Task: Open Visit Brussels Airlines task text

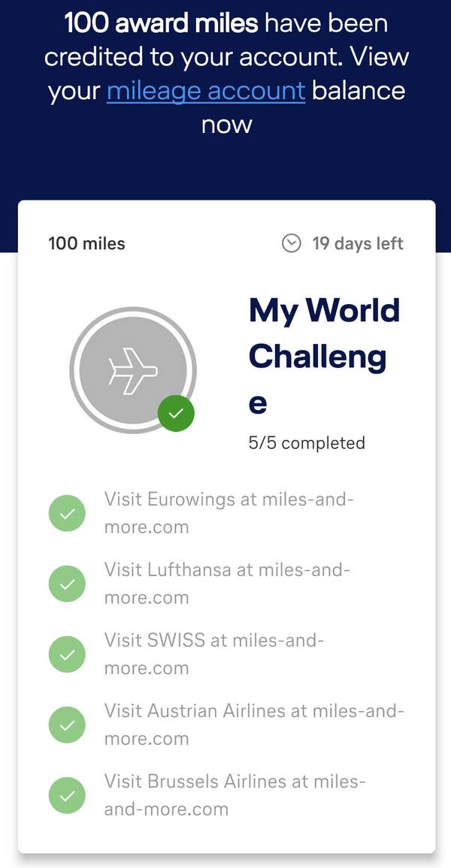Action: [235, 794]
